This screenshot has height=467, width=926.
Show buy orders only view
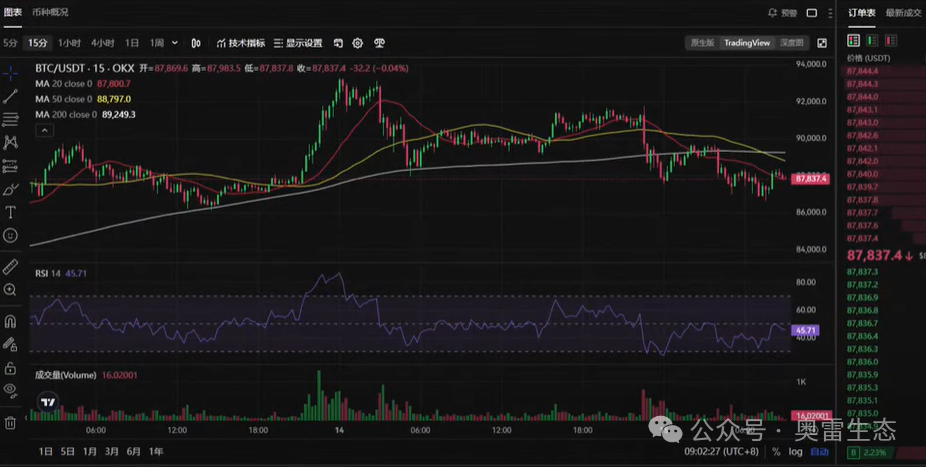[x=872, y=40]
